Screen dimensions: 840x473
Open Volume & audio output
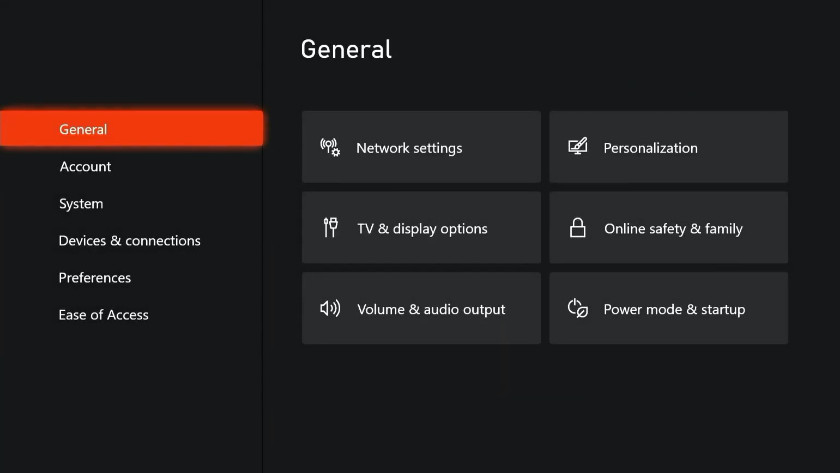click(x=421, y=308)
